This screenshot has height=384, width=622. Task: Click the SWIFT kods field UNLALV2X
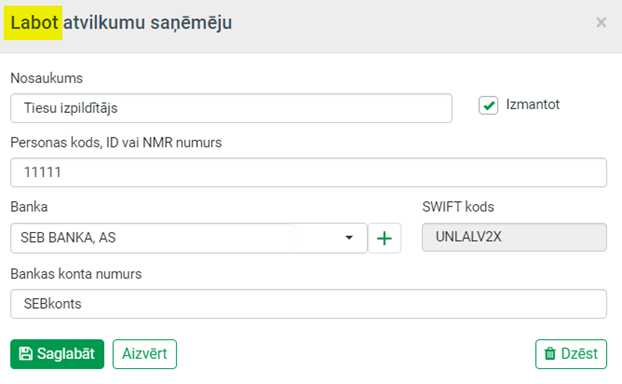click(514, 237)
